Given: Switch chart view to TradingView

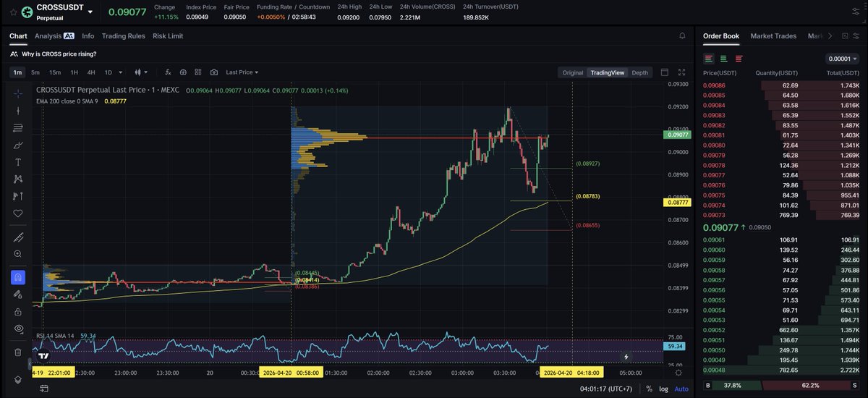Looking at the screenshot, I should coord(607,72).
